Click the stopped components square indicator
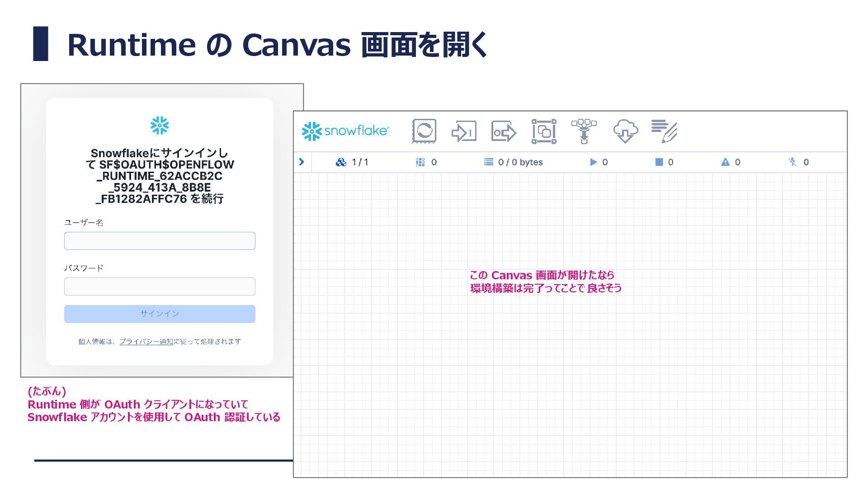868x488 pixels. tap(659, 162)
